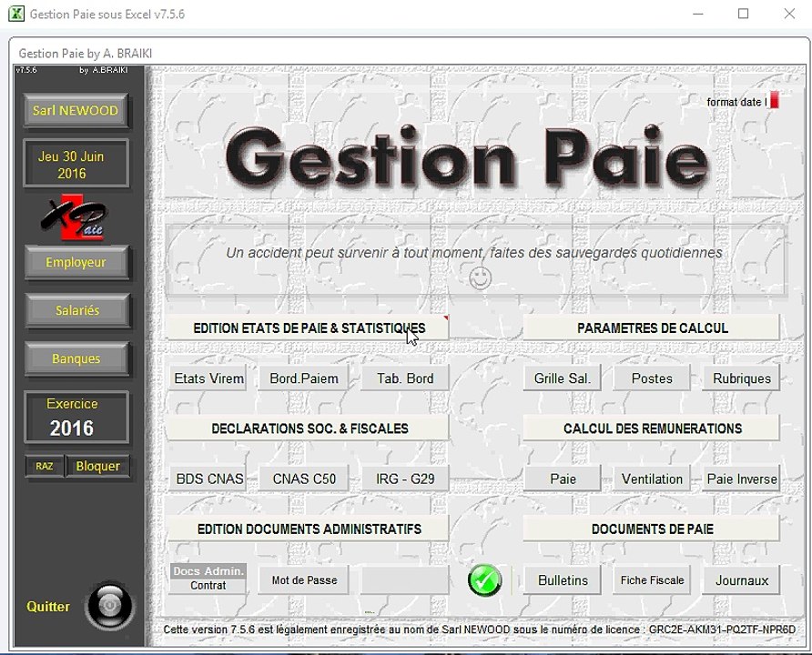Open Fiche Fiscale
Image resolution: width=812 pixels, height=655 pixels.
(652, 580)
